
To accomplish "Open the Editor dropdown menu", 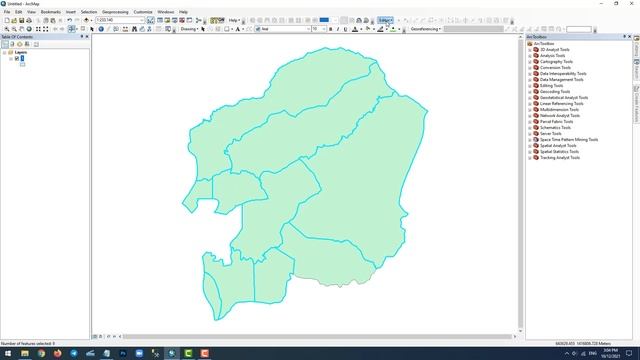I will pyautogui.click(x=385, y=20).
